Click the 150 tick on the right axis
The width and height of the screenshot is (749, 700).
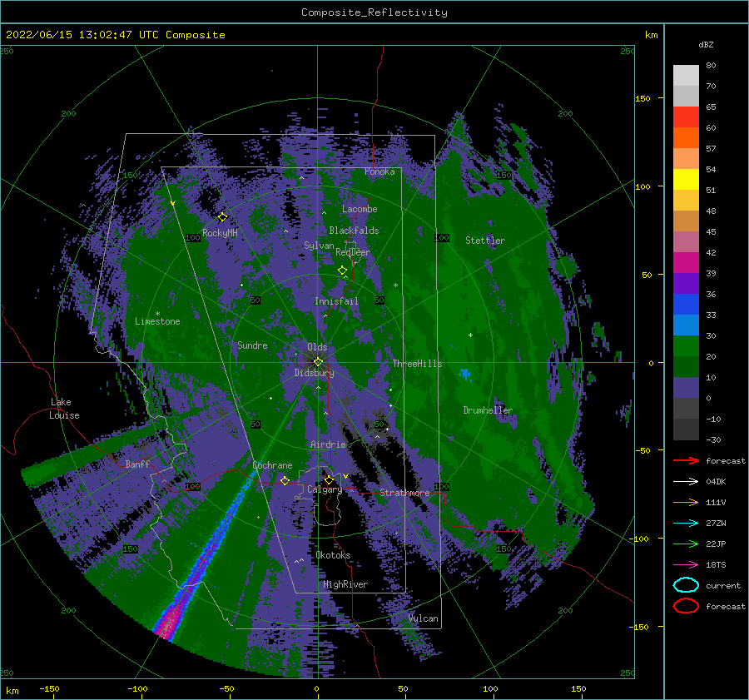(643, 98)
